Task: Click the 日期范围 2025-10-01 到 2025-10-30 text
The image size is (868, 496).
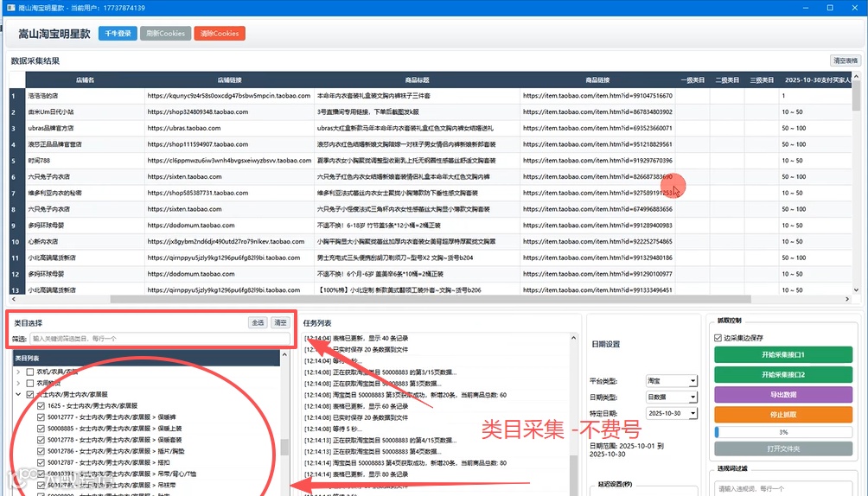Action: point(627,449)
